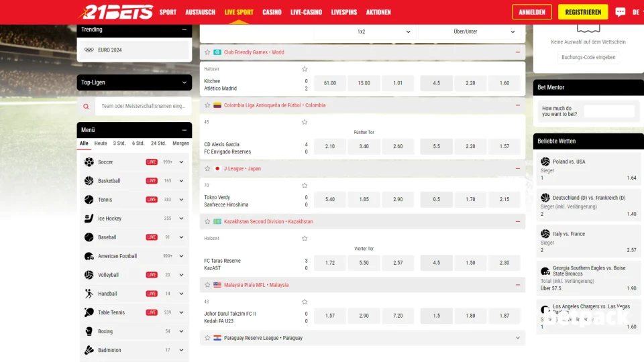Select odds 5.40 for Tokyo Verdy
Screen dimensions: 644x362
[330, 199]
